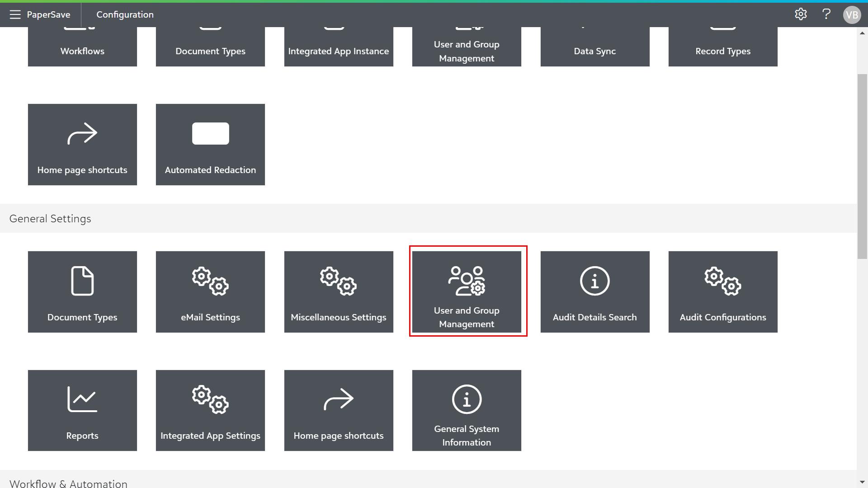This screenshot has width=868, height=488.
Task: Open highlighted User and Group Management tile
Action: coord(467,292)
